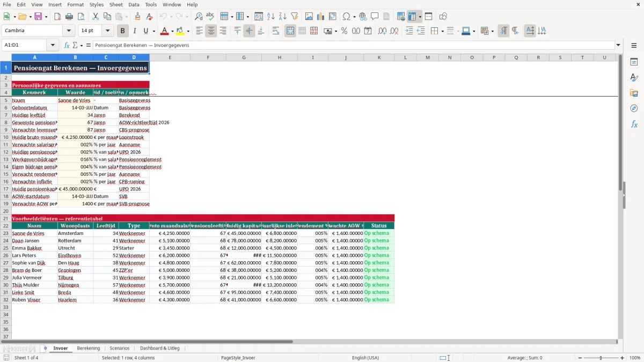644x362 pixels.
Task: Toggle Align Left
Action: point(200,31)
